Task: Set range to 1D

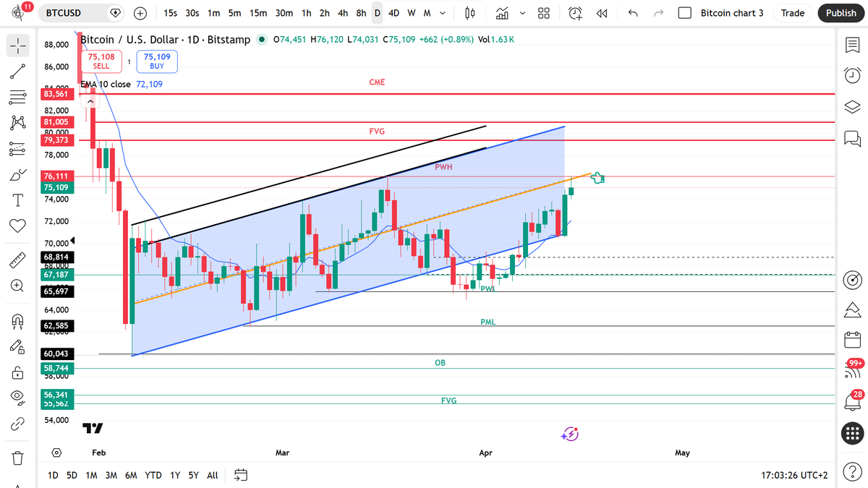Action: tap(53, 475)
